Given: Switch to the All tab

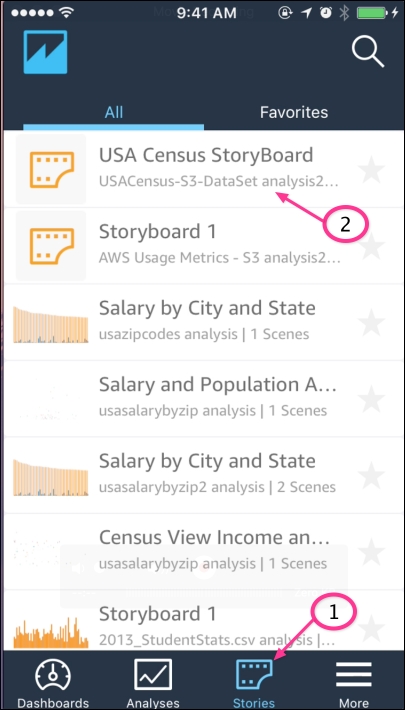Looking at the screenshot, I should (114, 112).
